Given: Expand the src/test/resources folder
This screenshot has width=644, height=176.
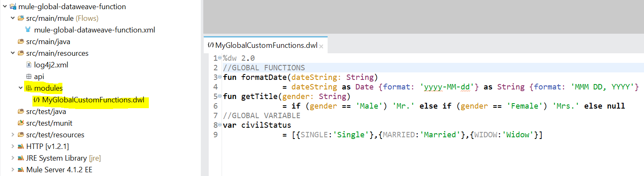Looking at the screenshot, I should 12,135.
